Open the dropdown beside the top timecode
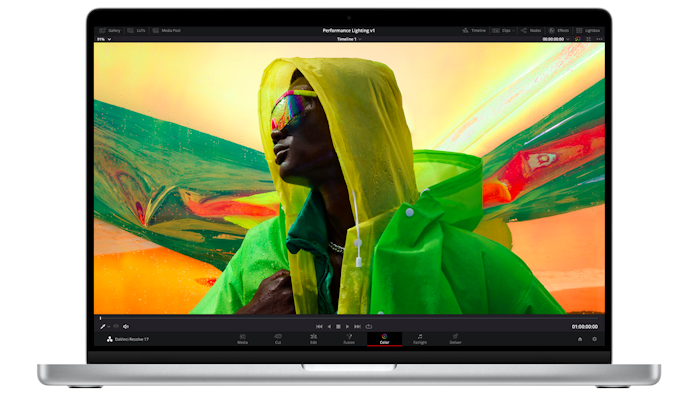This screenshot has width=690, height=395. click(568, 39)
